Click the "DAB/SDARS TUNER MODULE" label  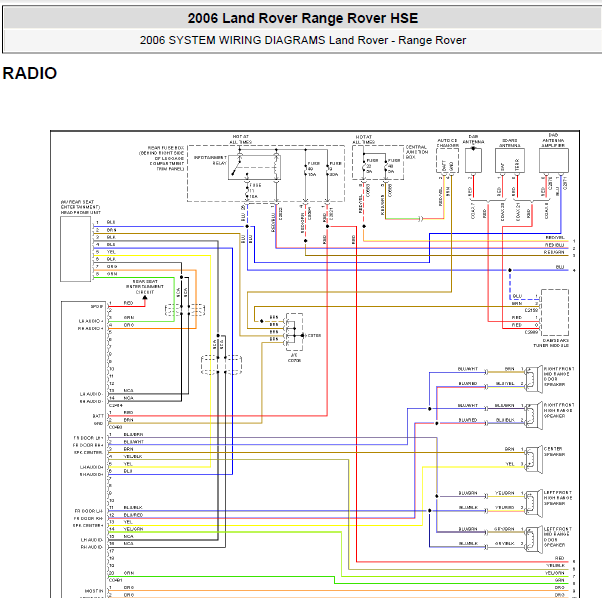551,343
